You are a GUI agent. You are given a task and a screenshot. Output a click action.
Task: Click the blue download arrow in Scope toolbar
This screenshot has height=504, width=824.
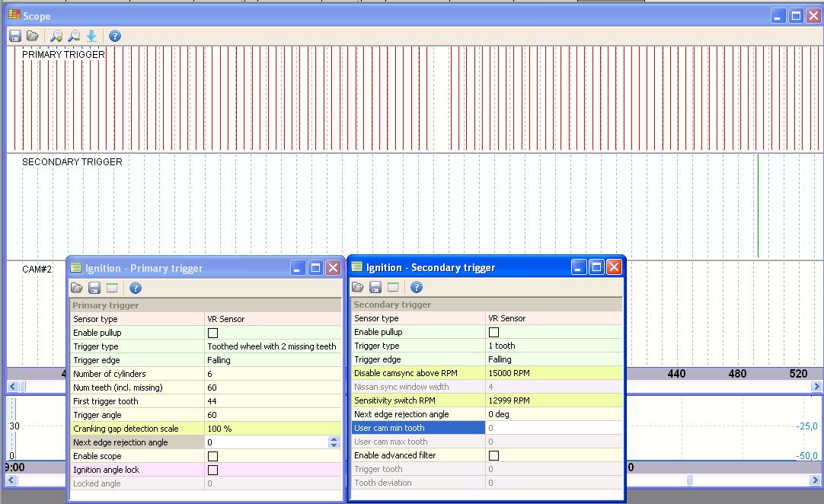pyautogui.click(x=91, y=36)
